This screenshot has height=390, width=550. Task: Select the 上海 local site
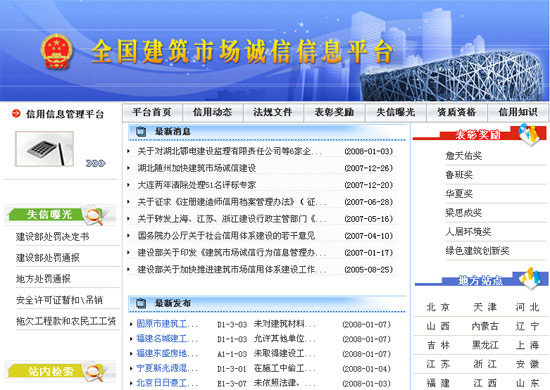(x=527, y=345)
